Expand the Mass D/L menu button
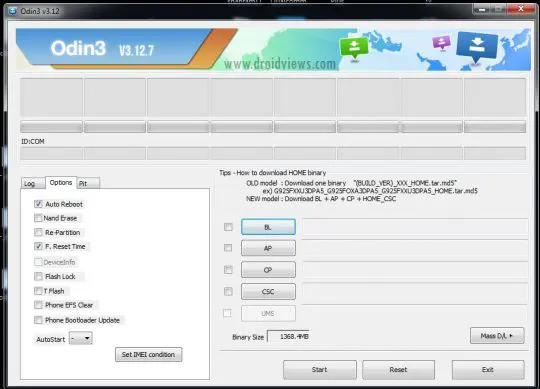Image resolution: width=540 pixels, height=389 pixels. click(x=497, y=336)
